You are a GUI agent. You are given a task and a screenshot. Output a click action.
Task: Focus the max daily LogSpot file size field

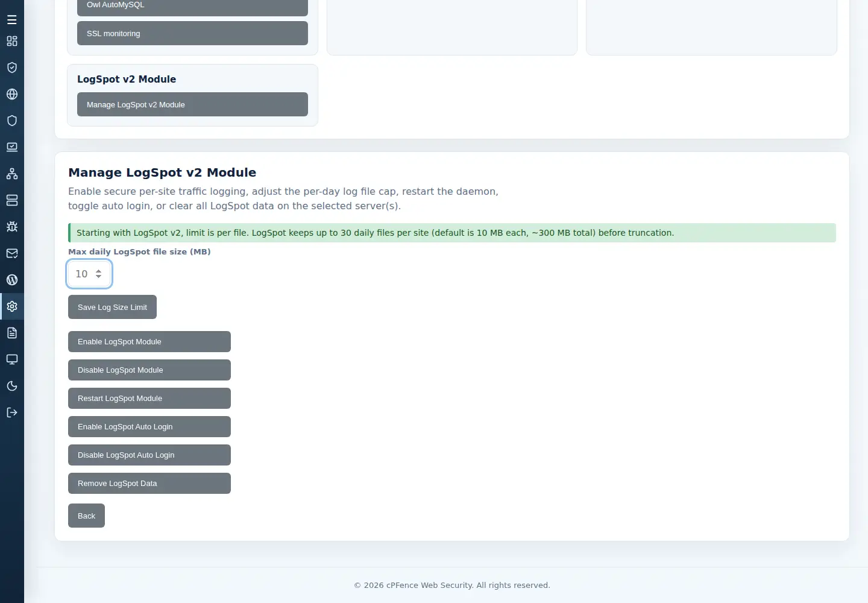(89, 274)
